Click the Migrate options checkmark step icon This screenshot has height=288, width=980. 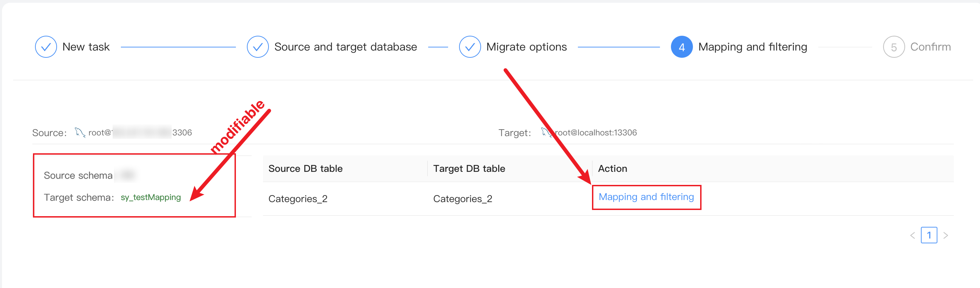tap(470, 47)
